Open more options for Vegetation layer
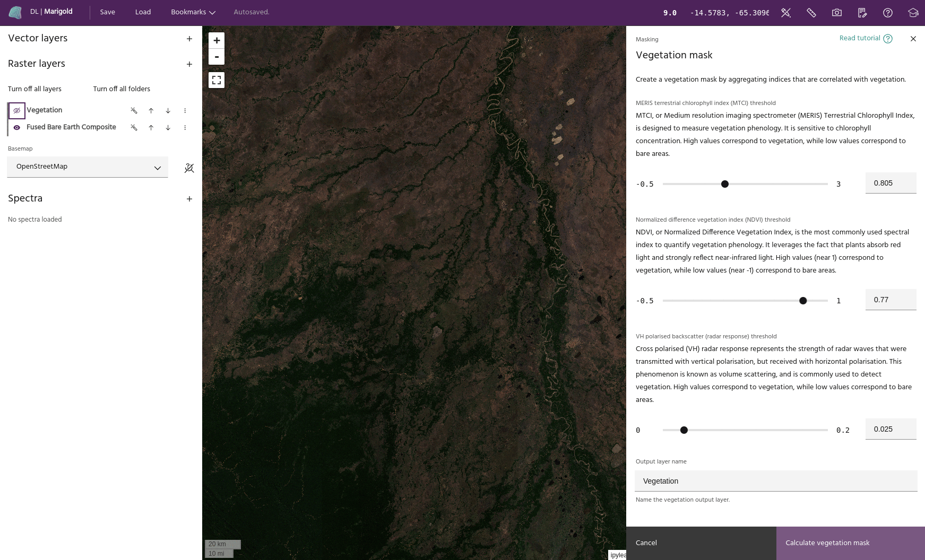The width and height of the screenshot is (925, 560). tap(185, 111)
